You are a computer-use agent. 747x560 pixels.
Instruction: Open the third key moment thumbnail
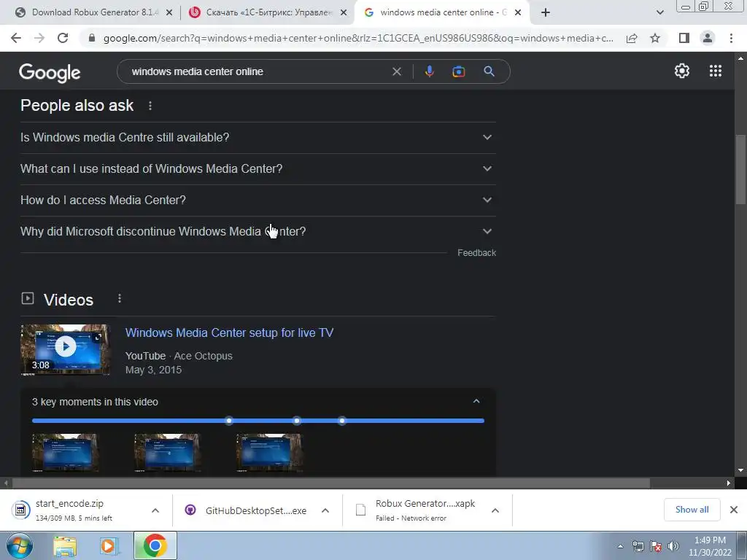click(x=270, y=452)
